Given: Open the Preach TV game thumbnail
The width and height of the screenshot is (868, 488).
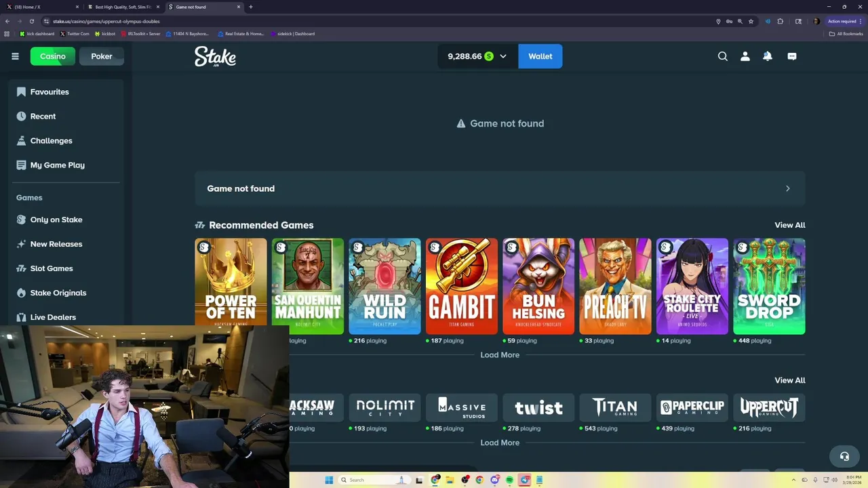Looking at the screenshot, I should click(x=616, y=286).
